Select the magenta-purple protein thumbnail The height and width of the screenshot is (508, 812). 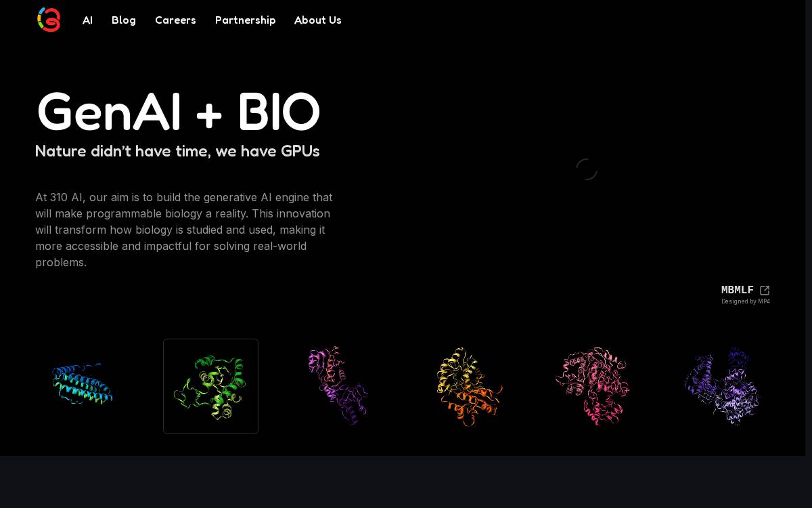(x=338, y=386)
